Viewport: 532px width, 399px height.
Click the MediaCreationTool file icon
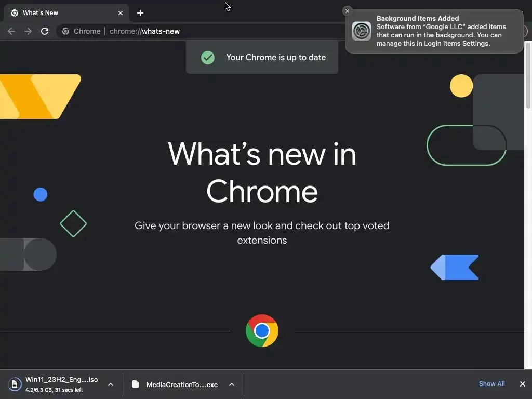click(136, 384)
